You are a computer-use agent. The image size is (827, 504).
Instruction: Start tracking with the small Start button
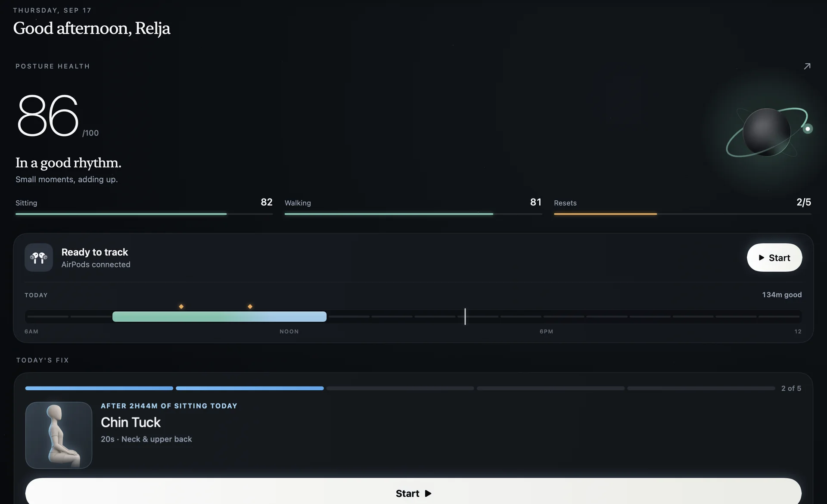click(774, 258)
